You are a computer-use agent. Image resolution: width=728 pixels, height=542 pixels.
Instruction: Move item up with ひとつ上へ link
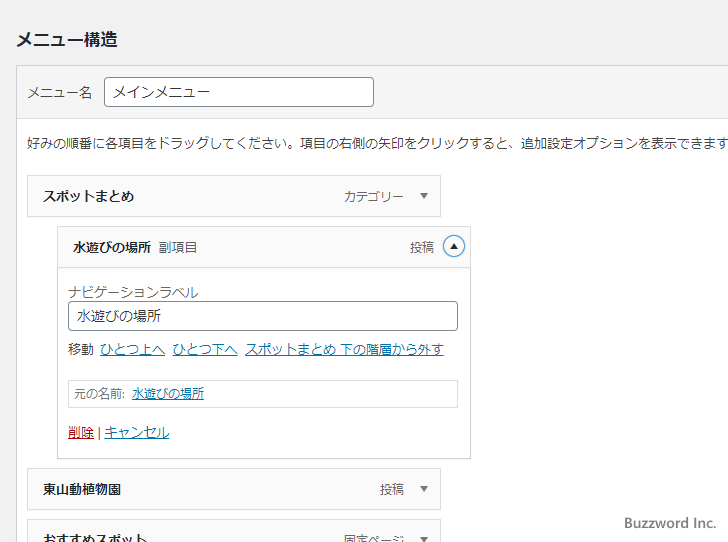[x=132, y=349]
